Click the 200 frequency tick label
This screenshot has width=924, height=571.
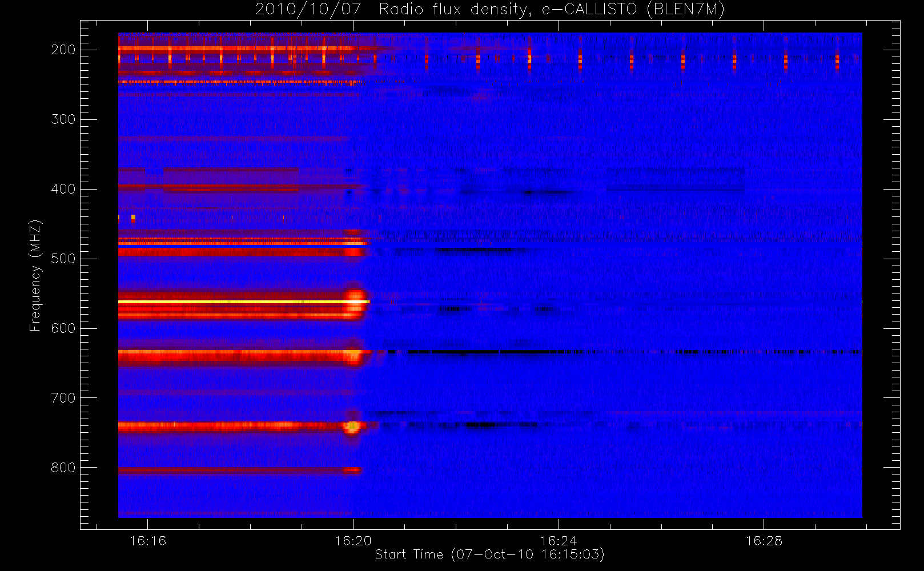(63, 50)
